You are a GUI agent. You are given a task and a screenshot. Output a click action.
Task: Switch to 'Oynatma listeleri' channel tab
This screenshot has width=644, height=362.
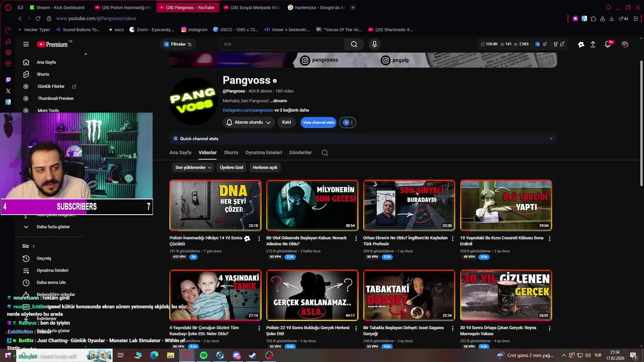(264, 153)
